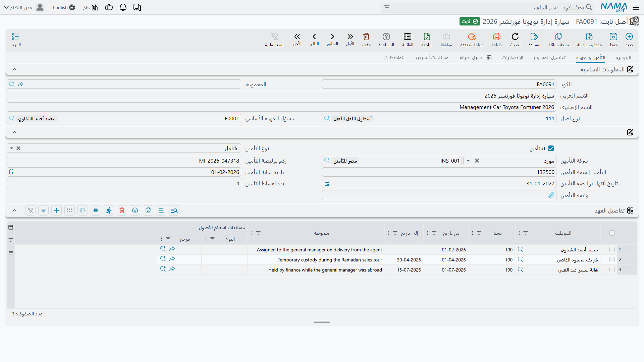Open the الملاحظات tab

394,58
